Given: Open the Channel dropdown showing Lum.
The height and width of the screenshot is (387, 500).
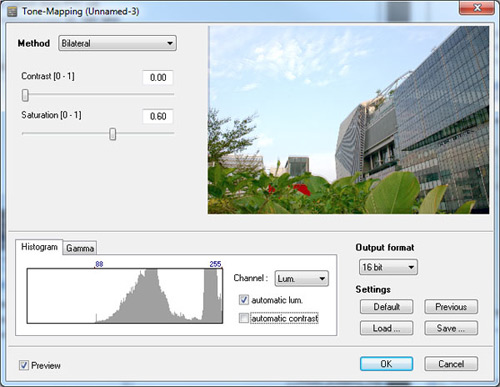Looking at the screenshot, I should coord(302,278).
